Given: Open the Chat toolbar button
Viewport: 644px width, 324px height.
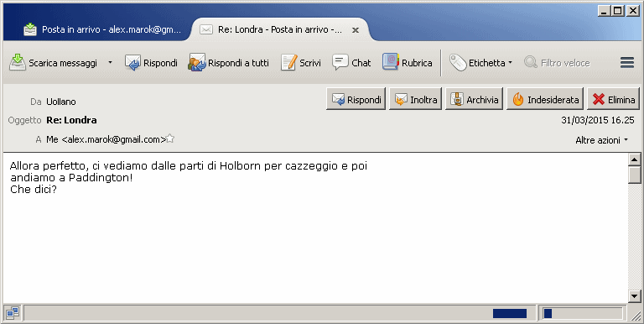Looking at the screenshot, I should [x=351, y=63].
